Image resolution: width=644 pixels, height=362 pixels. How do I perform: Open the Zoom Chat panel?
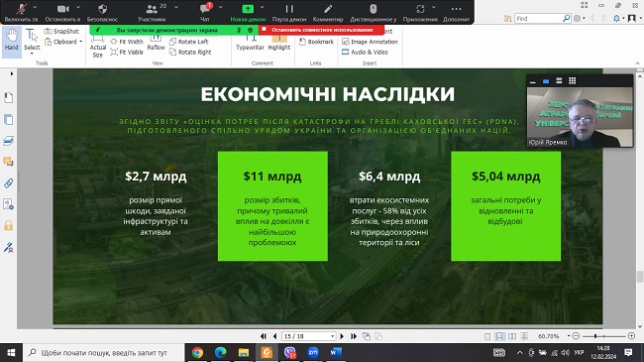click(205, 12)
